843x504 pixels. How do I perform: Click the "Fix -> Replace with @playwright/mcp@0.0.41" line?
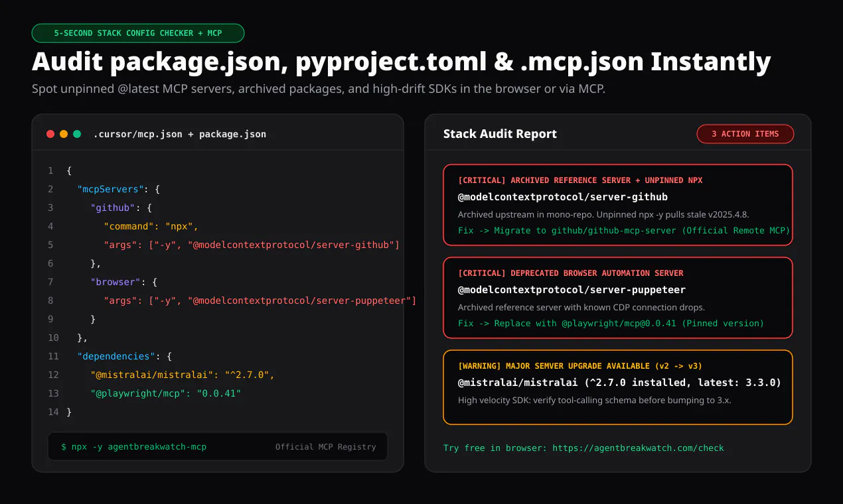point(611,324)
